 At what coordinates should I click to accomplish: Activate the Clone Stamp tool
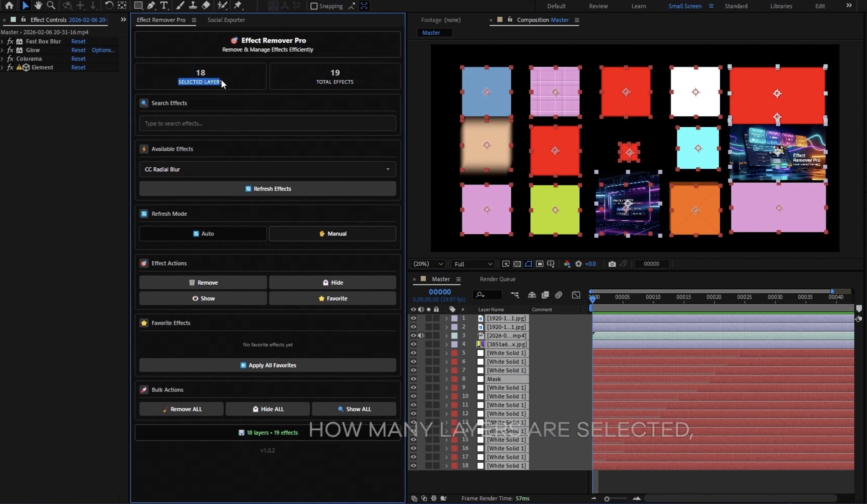(x=193, y=5)
